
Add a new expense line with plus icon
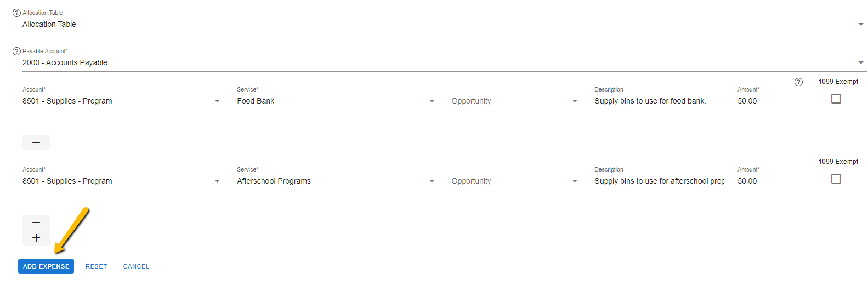coord(36,238)
